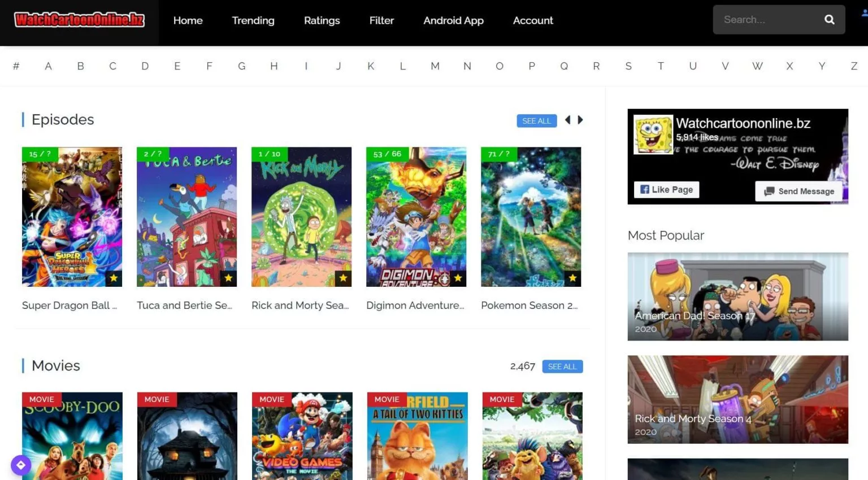This screenshot has width=868, height=480.
Task: Open the Account menu
Action: (x=533, y=20)
